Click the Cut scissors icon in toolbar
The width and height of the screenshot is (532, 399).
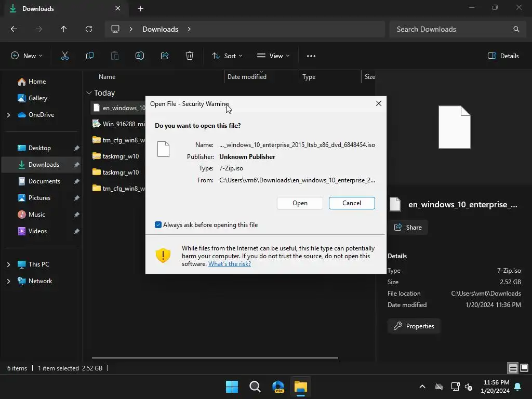[65, 56]
